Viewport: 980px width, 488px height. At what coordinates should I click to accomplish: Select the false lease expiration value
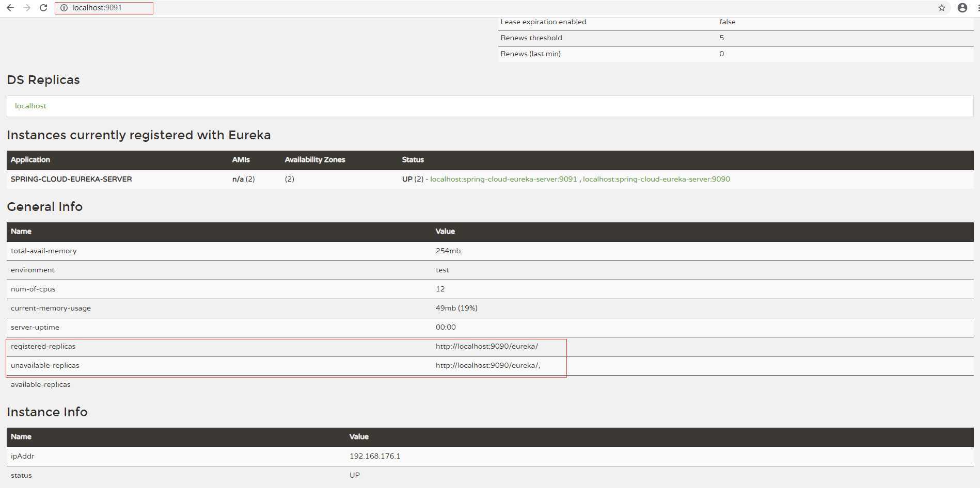[x=728, y=22]
